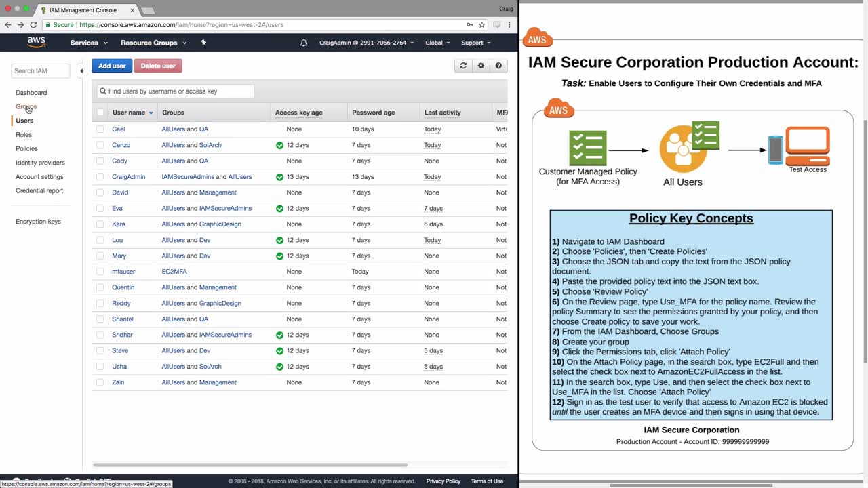Select all users with header checkbox

coord(100,113)
